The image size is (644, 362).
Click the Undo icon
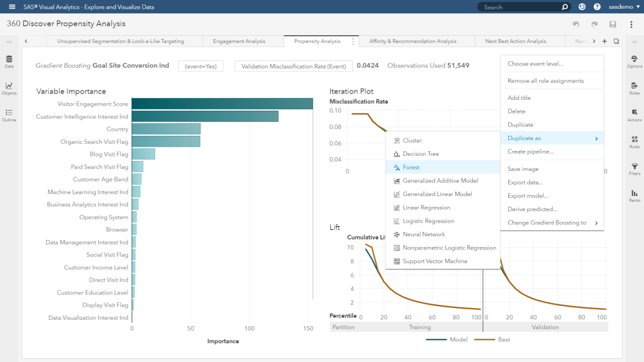click(x=576, y=23)
